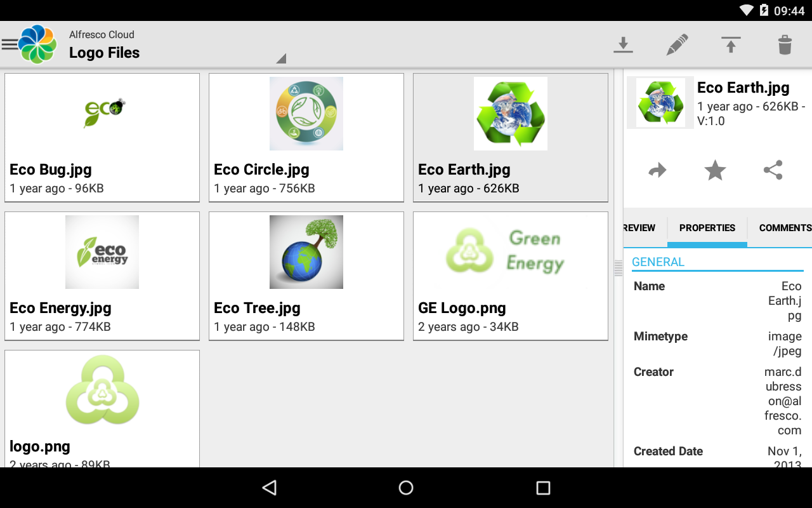
Task: Tap the Android recent apps button
Action: tap(543, 488)
